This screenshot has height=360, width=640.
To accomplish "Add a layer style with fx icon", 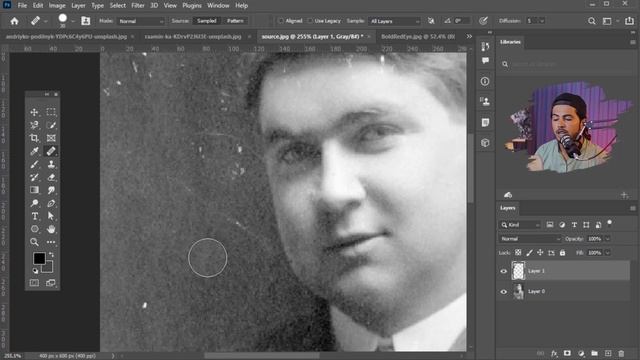I will coord(554,353).
